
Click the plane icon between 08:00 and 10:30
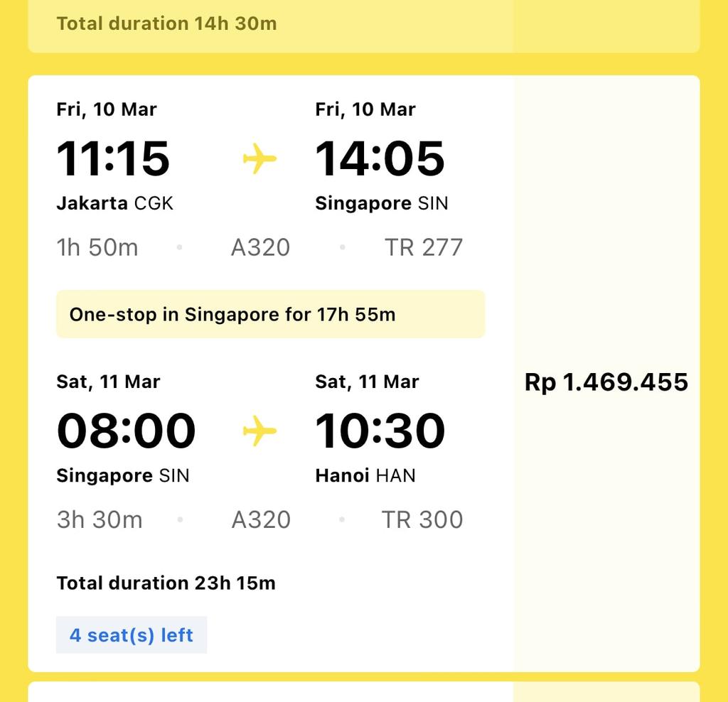click(259, 431)
